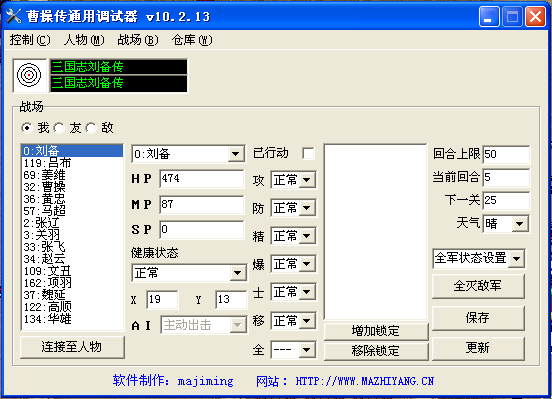Open the HTTP://WWW.MAZHIYANG.CN website link
Image resolution: width=552 pixels, height=399 pixels.
pos(364,381)
